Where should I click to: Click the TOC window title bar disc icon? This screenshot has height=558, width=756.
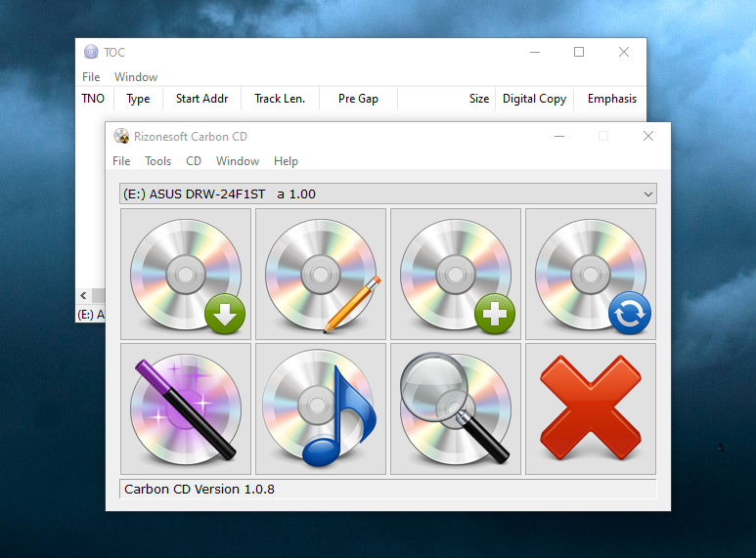[91, 52]
